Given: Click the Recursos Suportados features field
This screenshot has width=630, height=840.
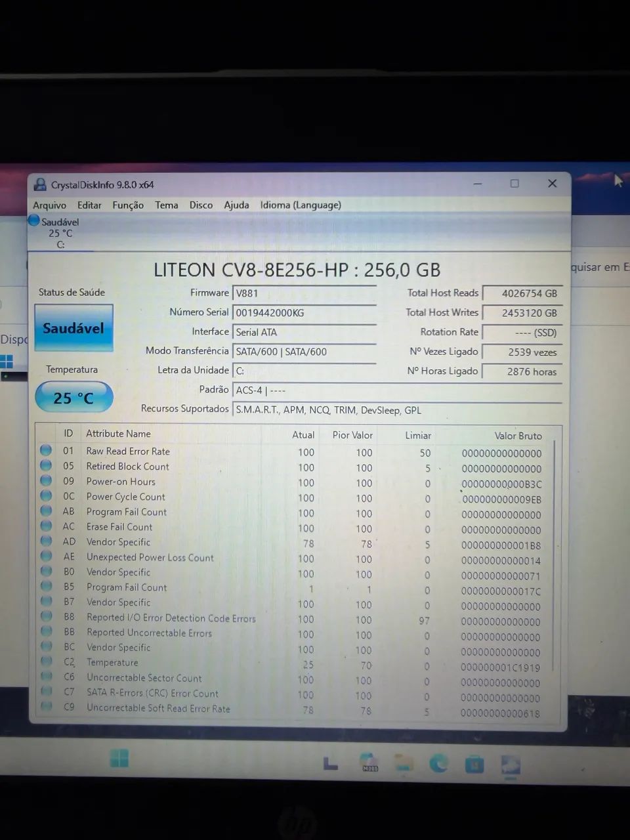Looking at the screenshot, I should click(x=398, y=410).
